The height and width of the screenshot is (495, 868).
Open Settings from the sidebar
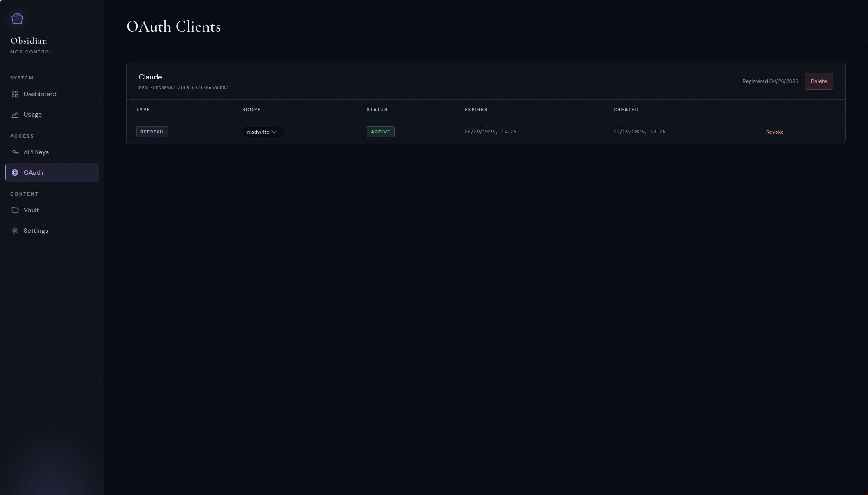coord(52,231)
